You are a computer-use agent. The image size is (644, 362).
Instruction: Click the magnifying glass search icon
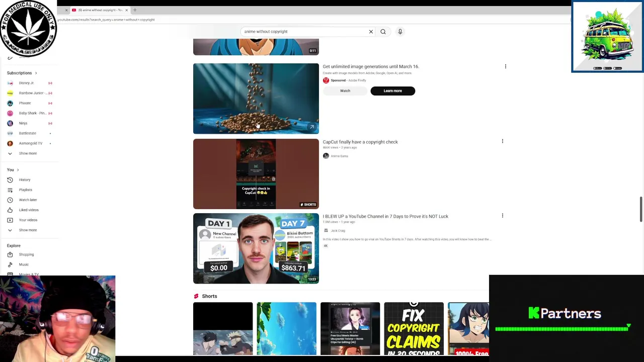click(383, 32)
